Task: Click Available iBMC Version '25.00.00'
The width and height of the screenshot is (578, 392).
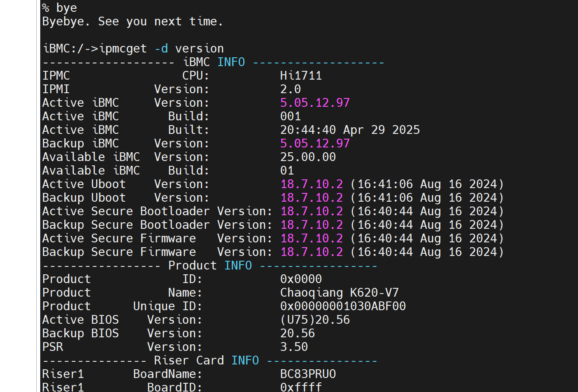Action: click(308, 157)
